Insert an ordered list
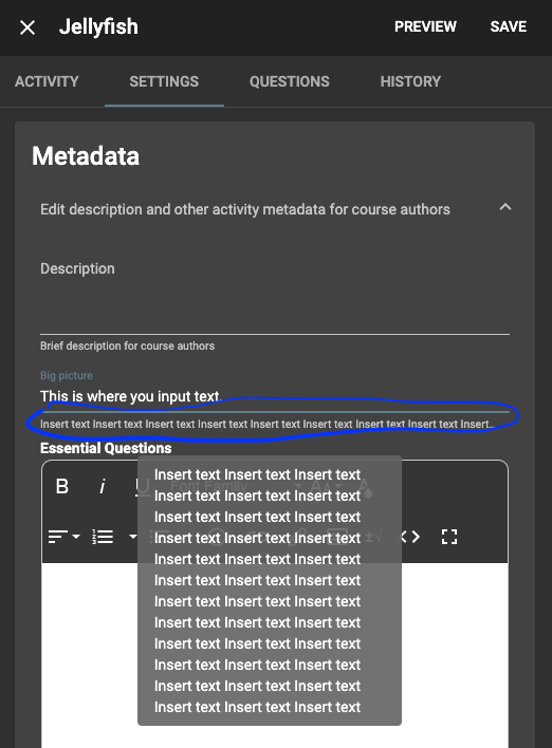 pos(103,537)
